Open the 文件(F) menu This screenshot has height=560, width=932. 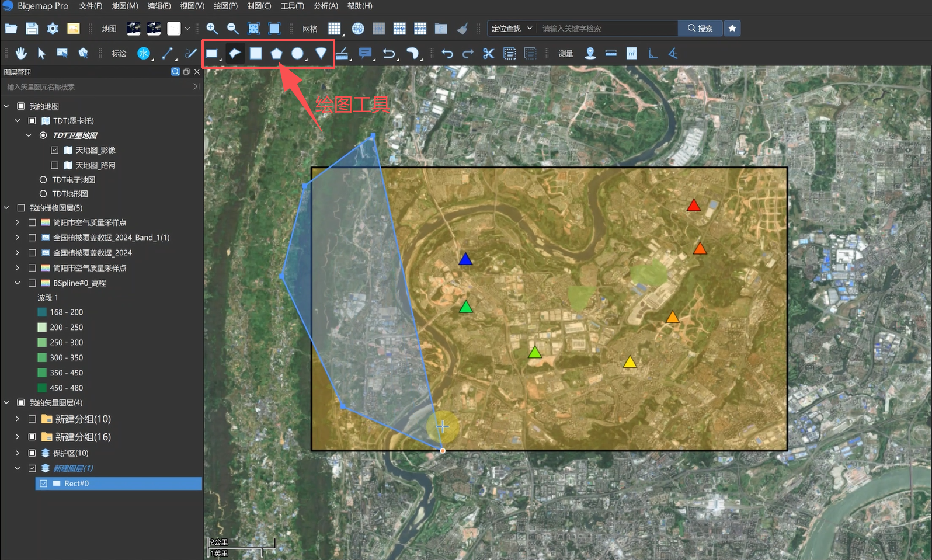pyautogui.click(x=91, y=6)
